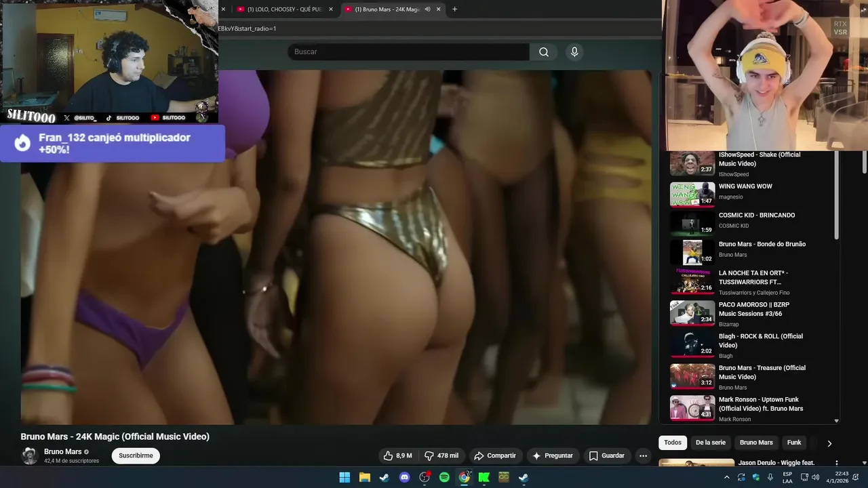Open OBS Studio from the taskbar
Image resolution: width=868 pixels, height=488 pixels.
click(x=425, y=477)
